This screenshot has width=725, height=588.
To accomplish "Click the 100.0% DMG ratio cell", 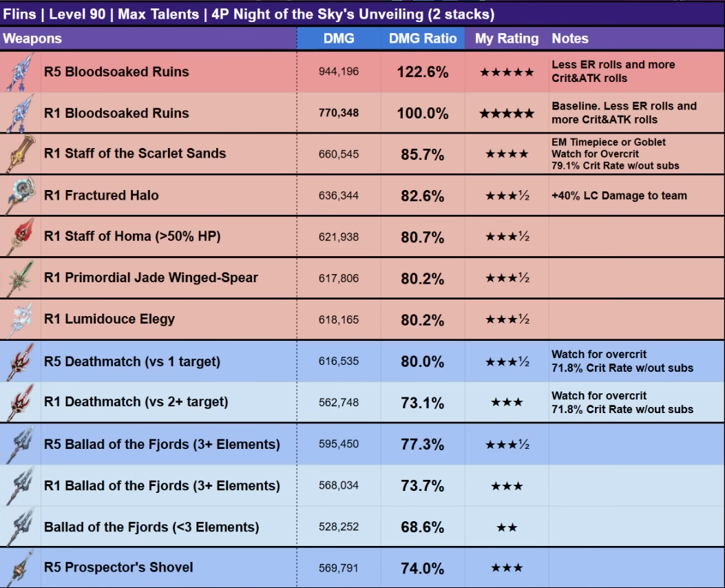I will pyautogui.click(x=423, y=113).
